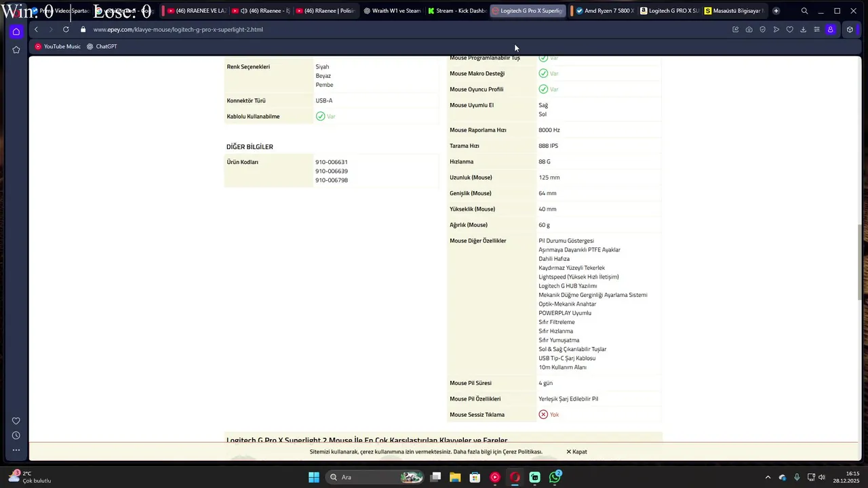
Task: Open WhatsApp from the taskbar
Action: click(555, 477)
